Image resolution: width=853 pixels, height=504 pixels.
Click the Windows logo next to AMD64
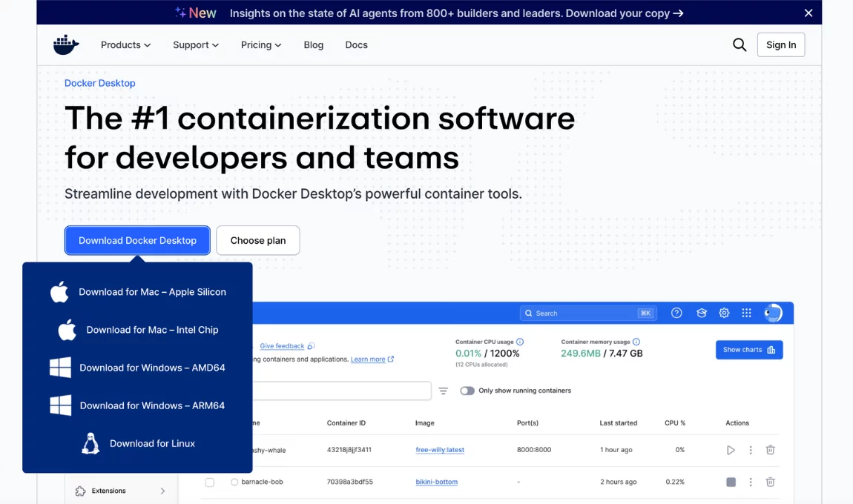[x=60, y=368]
